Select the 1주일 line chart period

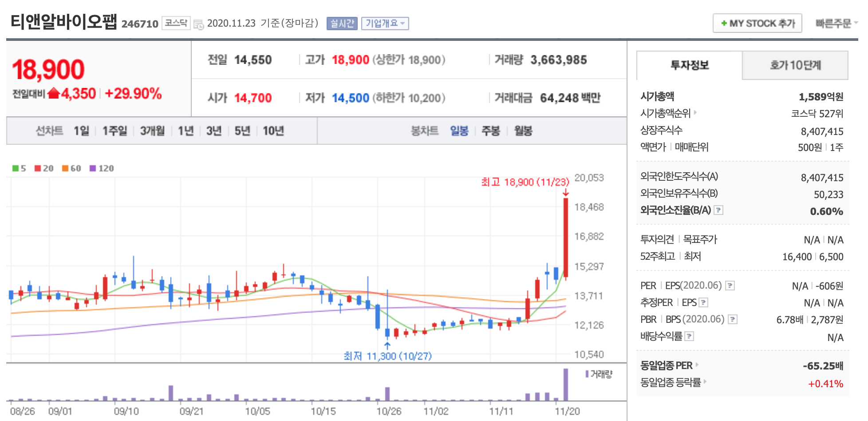[x=114, y=131]
